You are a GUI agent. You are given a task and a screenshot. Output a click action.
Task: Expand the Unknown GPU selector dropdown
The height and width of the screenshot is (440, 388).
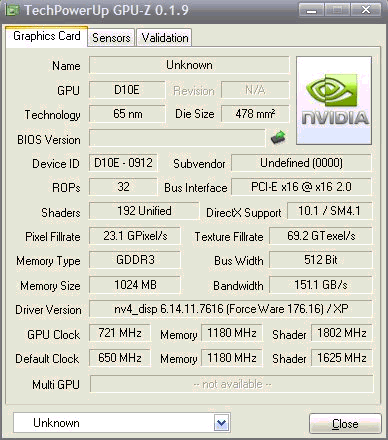click(222, 423)
